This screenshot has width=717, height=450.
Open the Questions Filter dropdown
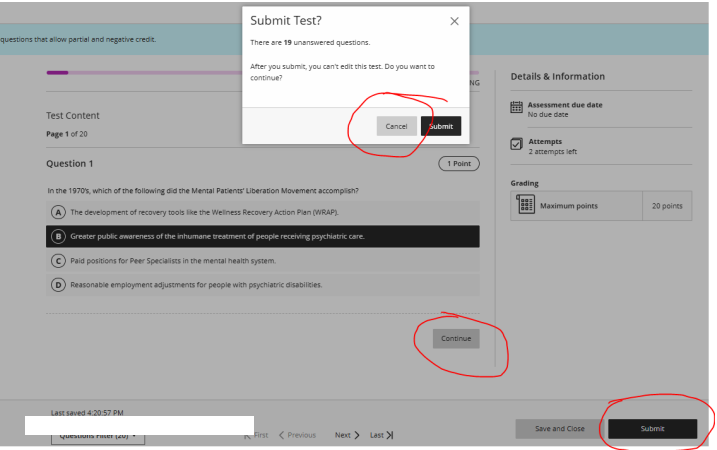click(x=98, y=436)
